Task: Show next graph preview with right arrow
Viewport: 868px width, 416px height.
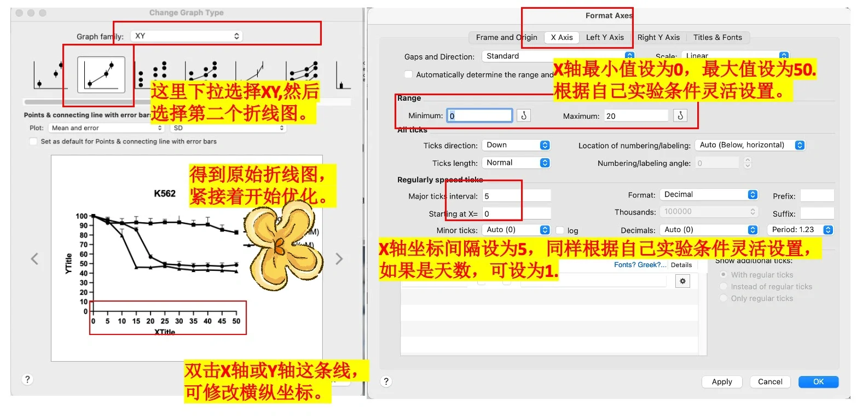Action: (339, 259)
